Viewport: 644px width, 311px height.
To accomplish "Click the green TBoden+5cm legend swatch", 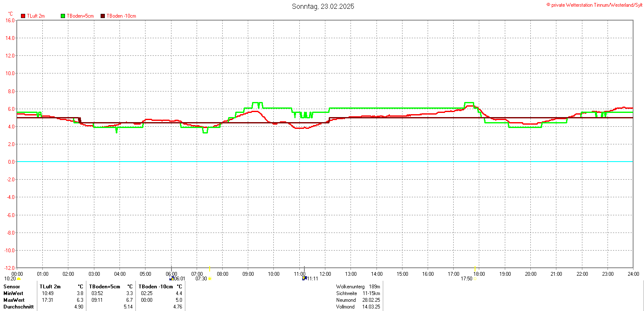I will [x=63, y=16].
